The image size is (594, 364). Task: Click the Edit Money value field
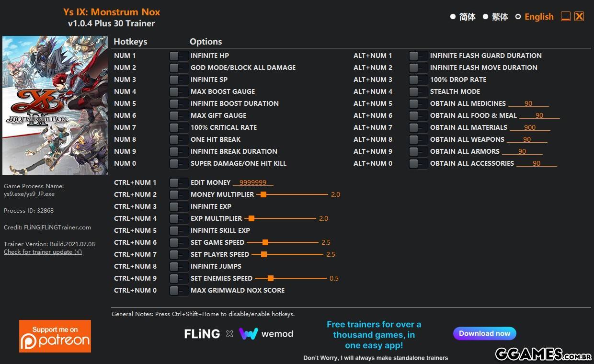[x=253, y=183]
